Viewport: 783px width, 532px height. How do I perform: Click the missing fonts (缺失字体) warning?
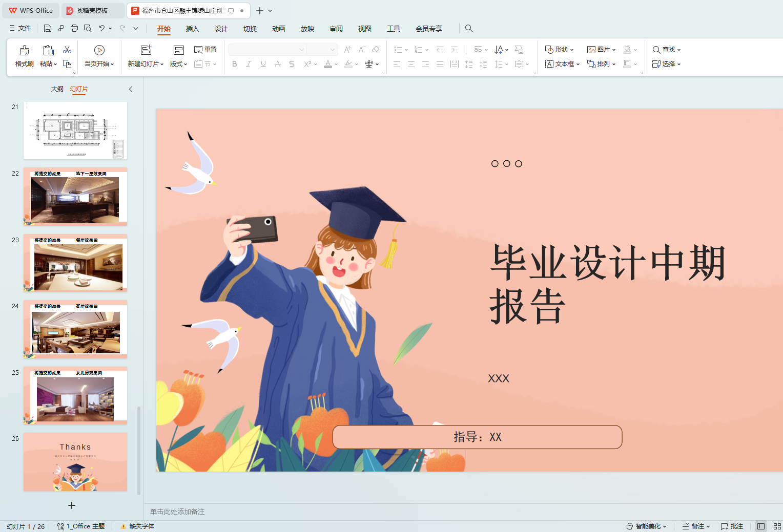coord(137,526)
